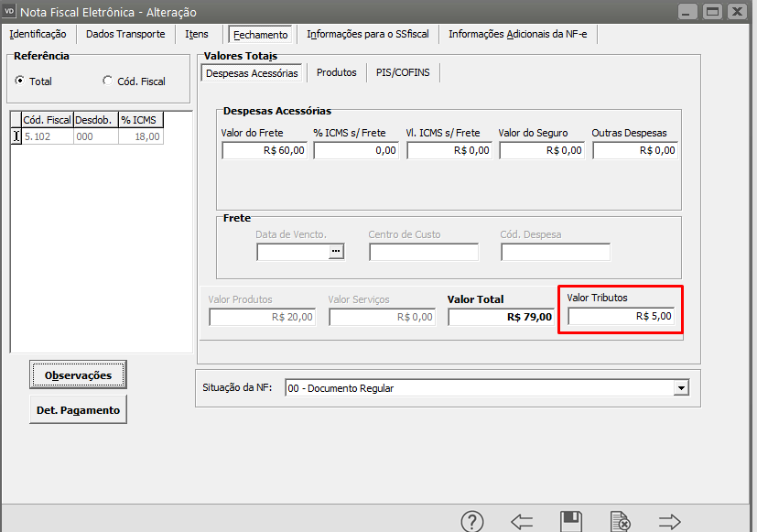Screen dimensions: 757x532
Task: Select the Total reference radio button
Action: (19, 81)
